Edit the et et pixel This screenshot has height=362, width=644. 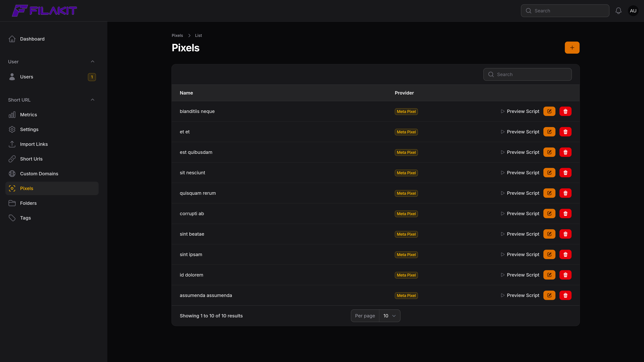(549, 132)
